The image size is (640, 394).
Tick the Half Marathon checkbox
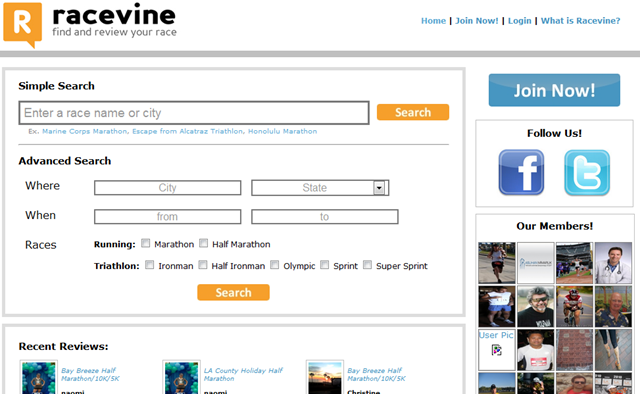[203, 243]
